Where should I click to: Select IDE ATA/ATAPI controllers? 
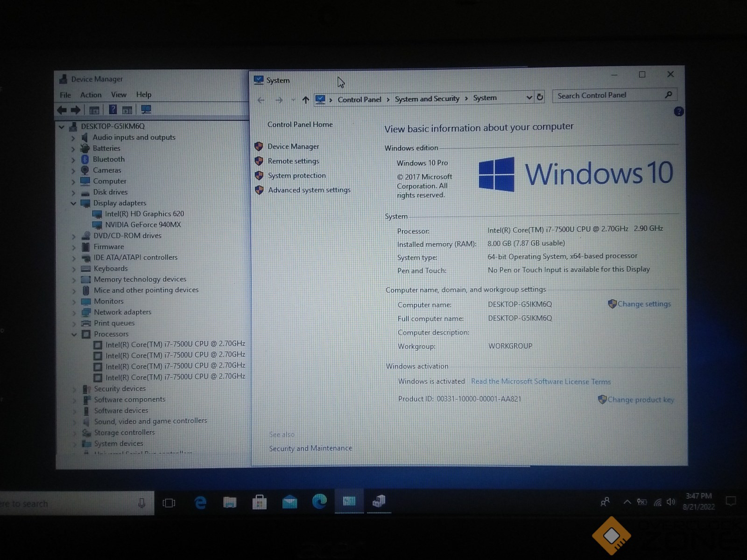(135, 258)
